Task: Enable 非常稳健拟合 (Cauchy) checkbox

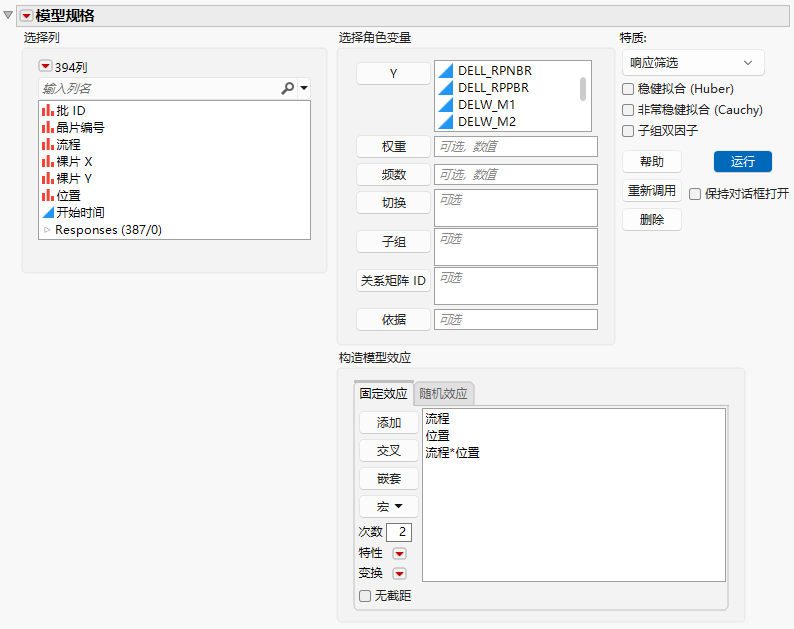Action: tap(628, 110)
